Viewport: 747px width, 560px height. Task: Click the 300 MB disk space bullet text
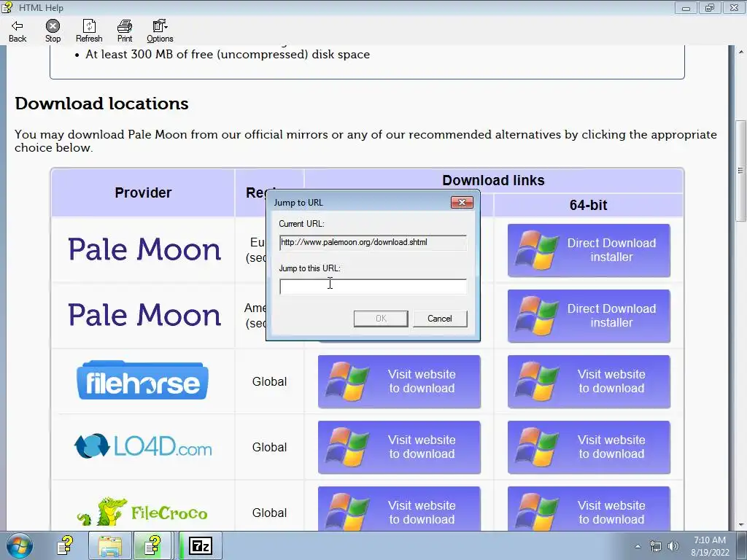pos(228,54)
